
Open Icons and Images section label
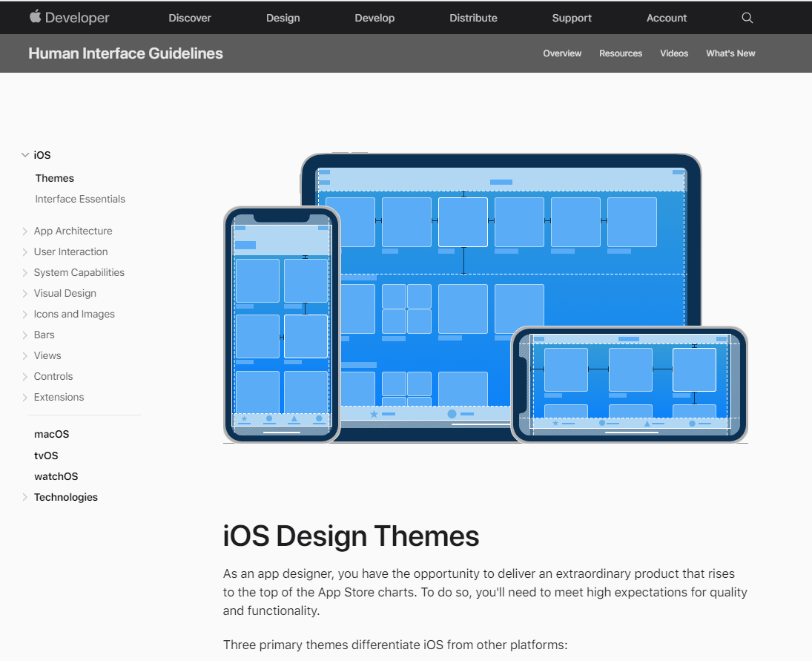[74, 314]
